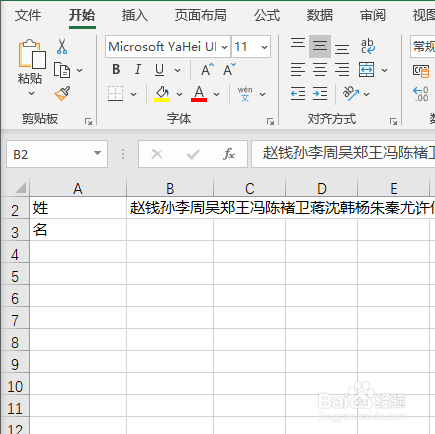
Task: Apply red font color A
Action: tap(199, 94)
